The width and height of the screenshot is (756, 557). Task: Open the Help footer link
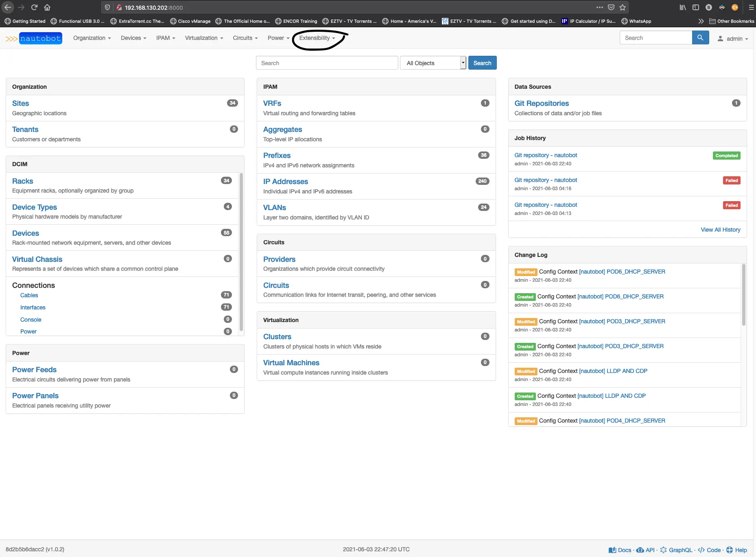[737, 550]
